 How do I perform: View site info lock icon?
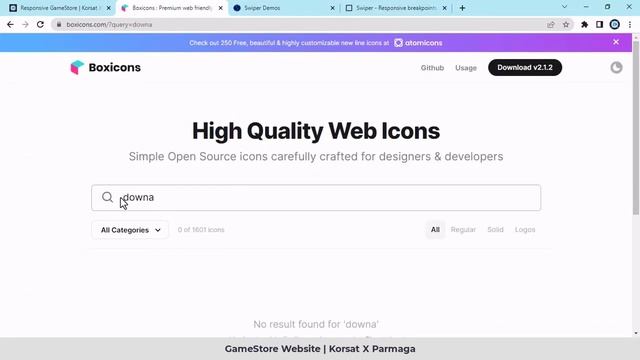pos(59,24)
